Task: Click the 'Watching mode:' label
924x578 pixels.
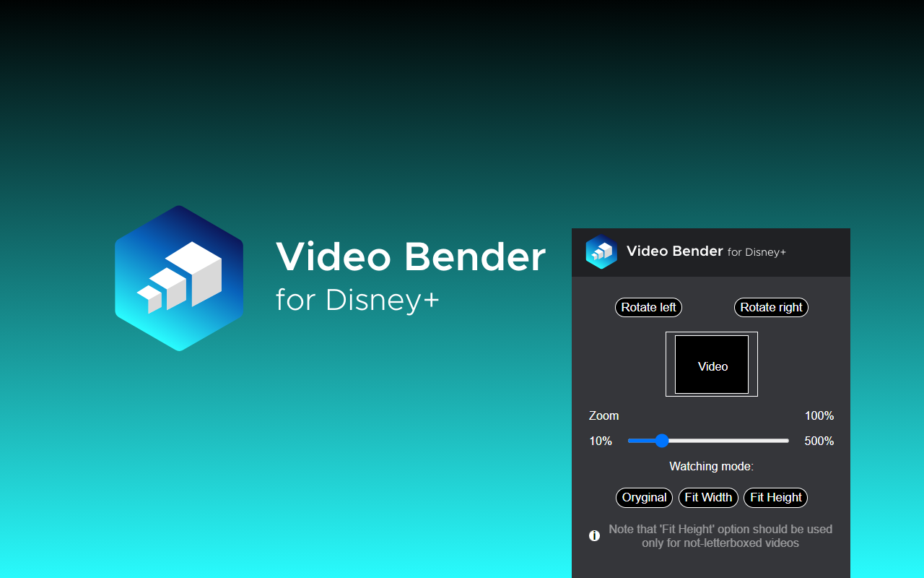Action: tap(711, 466)
